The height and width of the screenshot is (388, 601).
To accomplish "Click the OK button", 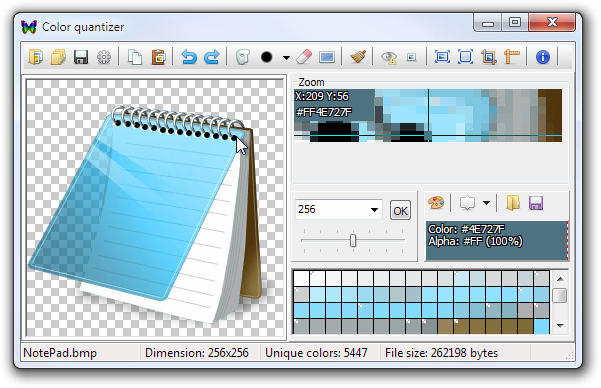I will [400, 210].
